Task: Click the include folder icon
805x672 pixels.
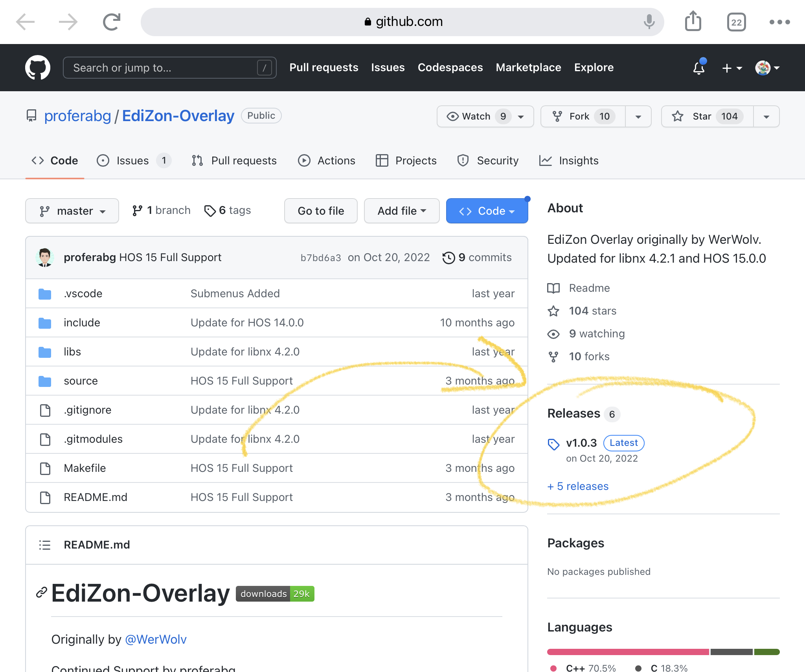Action: [45, 323]
